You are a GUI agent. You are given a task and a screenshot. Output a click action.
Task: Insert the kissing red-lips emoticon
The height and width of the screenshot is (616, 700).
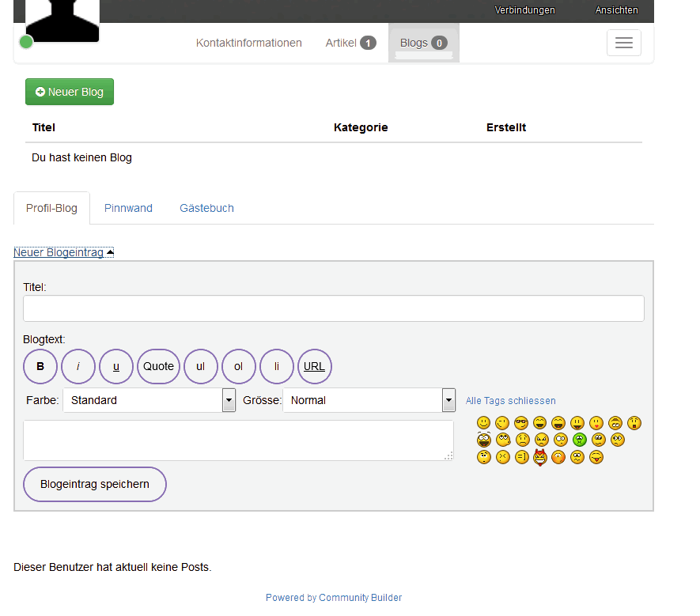(596, 423)
